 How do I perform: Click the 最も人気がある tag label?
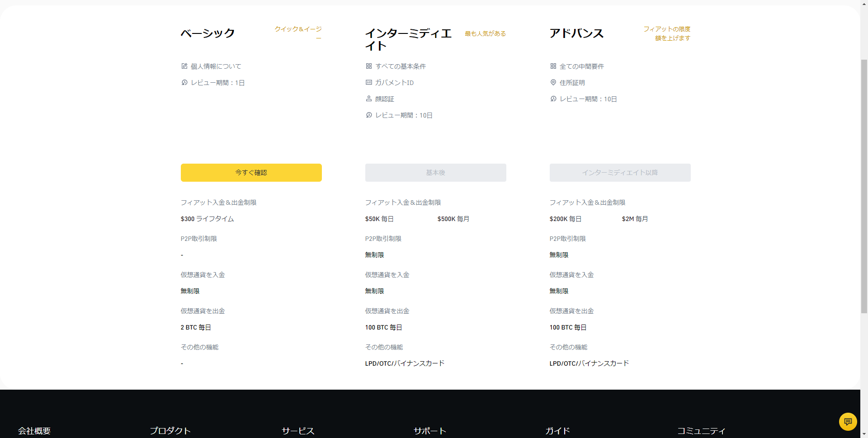click(485, 33)
